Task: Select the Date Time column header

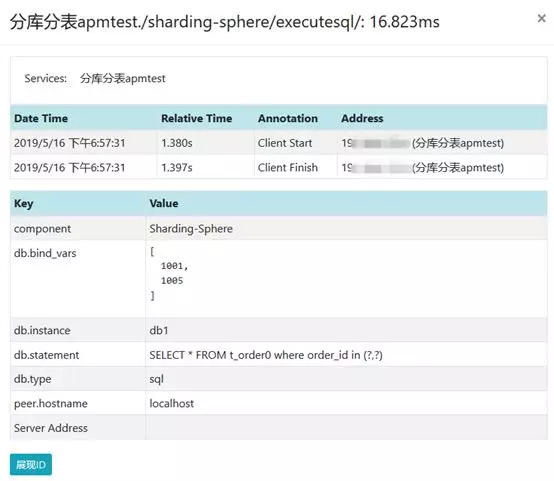Action: tap(41, 118)
